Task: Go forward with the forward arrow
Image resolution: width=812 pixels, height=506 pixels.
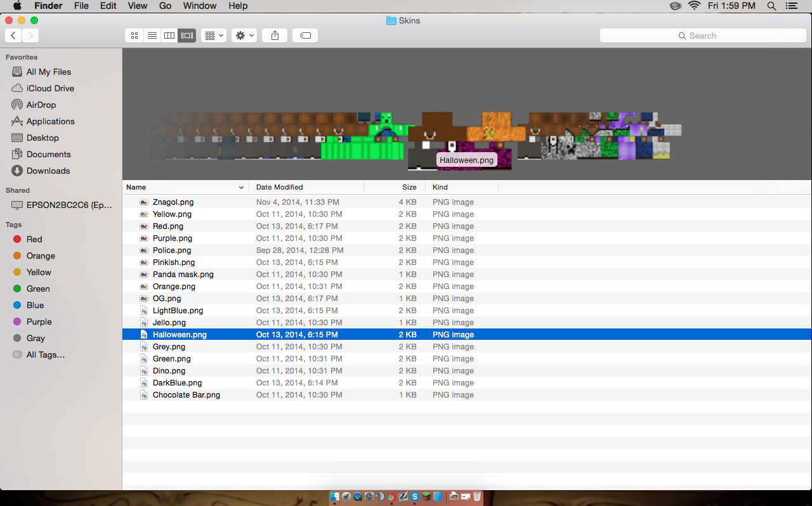Action: (x=30, y=36)
